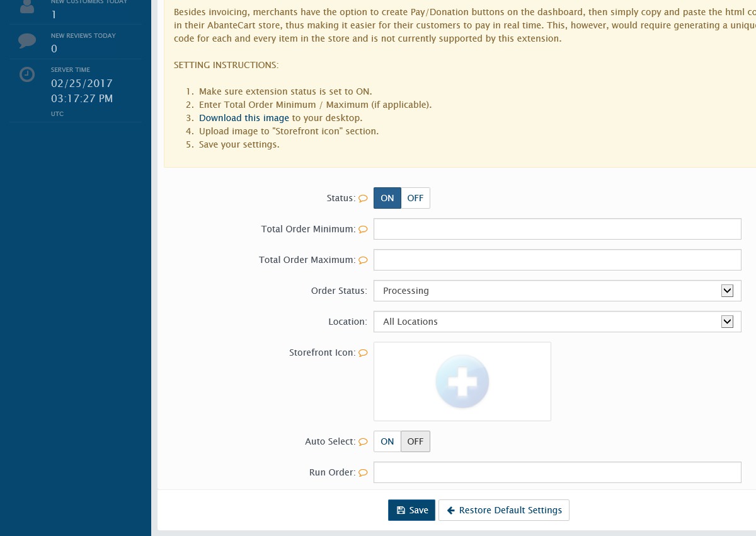This screenshot has width=756, height=536.
Task: Click the Run Order input field
Action: [558, 472]
